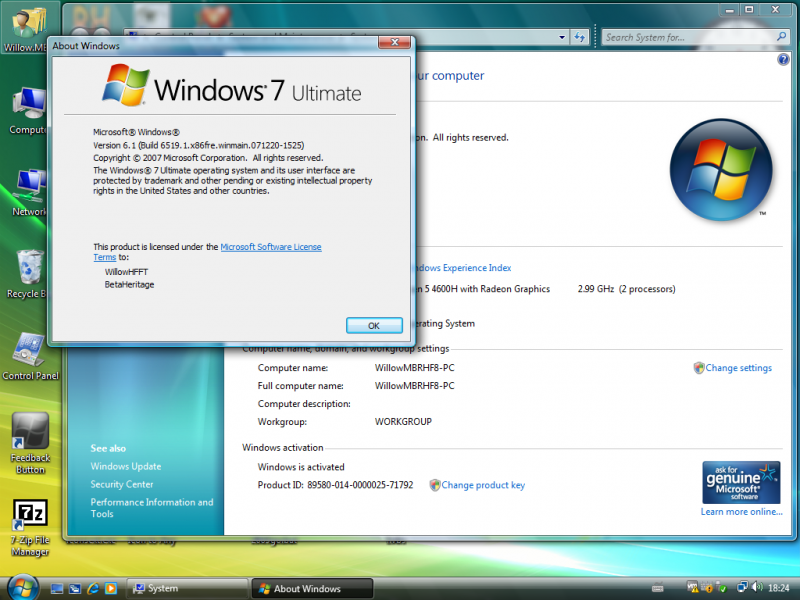Open the Learn more online link
Viewport: 800px width, 600px height.
click(x=741, y=512)
